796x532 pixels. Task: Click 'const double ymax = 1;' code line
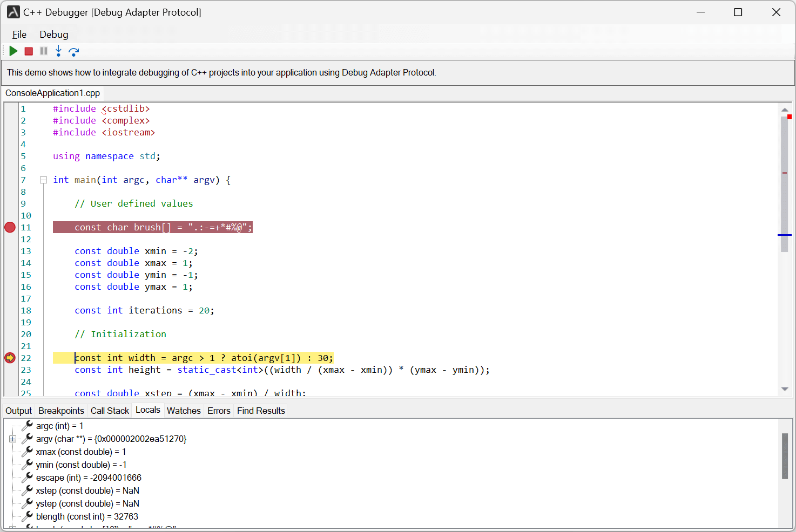[134, 287]
